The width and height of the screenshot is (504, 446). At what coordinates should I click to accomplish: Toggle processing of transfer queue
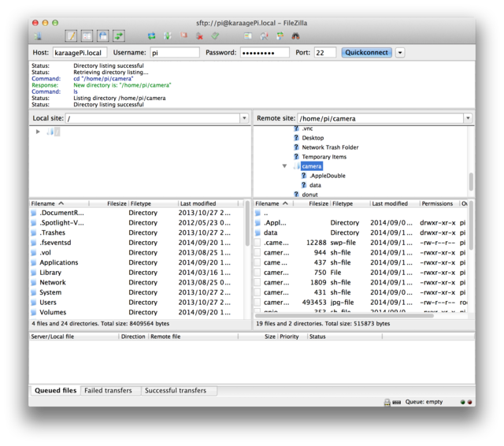[168, 35]
